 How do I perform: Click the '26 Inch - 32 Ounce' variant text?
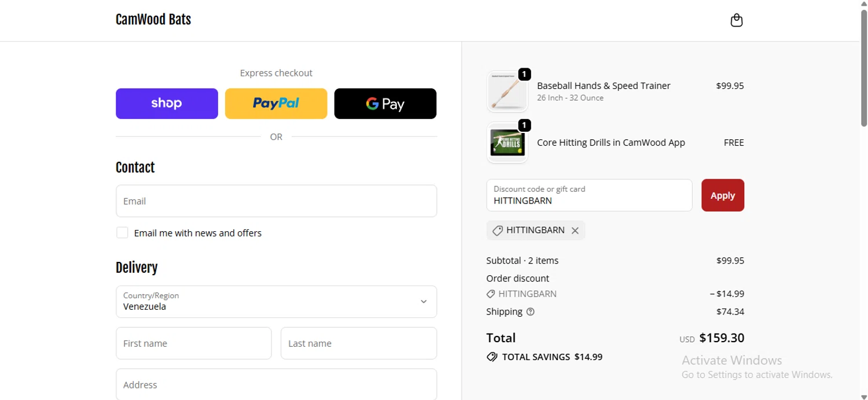[570, 98]
